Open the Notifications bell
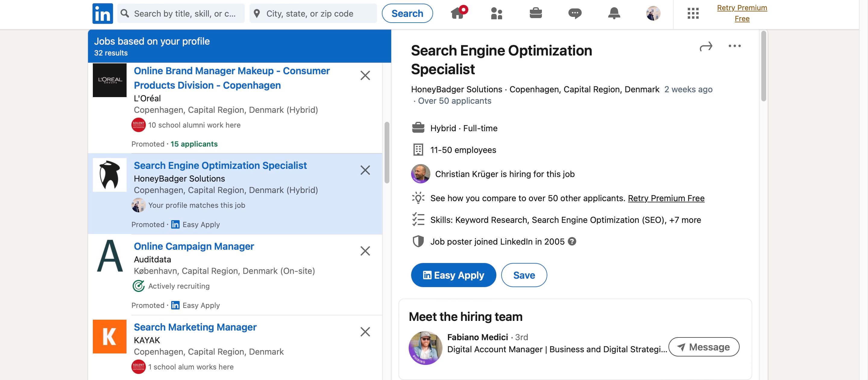Image resolution: width=868 pixels, height=380 pixels. click(x=614, y=14)
